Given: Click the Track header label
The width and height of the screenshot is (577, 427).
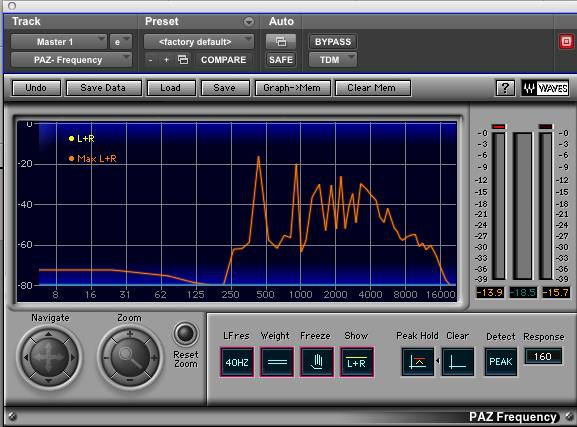Looking at the screenshot, I should point(26,21).
